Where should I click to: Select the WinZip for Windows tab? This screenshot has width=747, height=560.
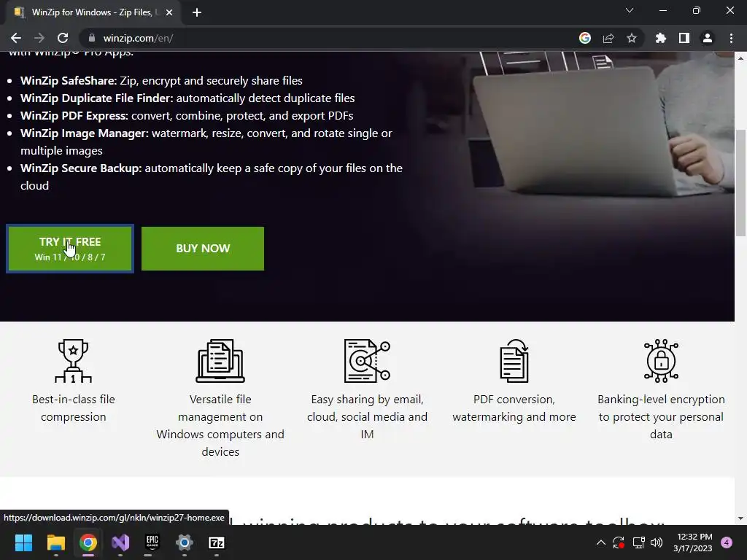93,12
